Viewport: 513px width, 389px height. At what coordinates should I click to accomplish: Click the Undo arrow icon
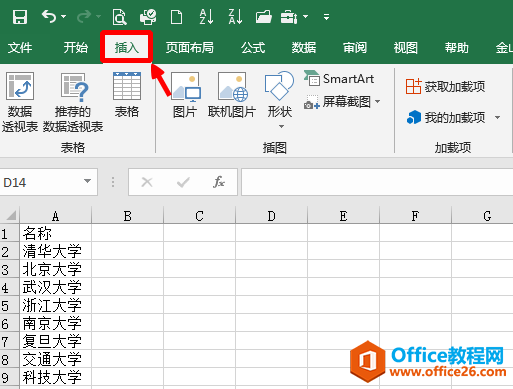[x=49, y=16]
